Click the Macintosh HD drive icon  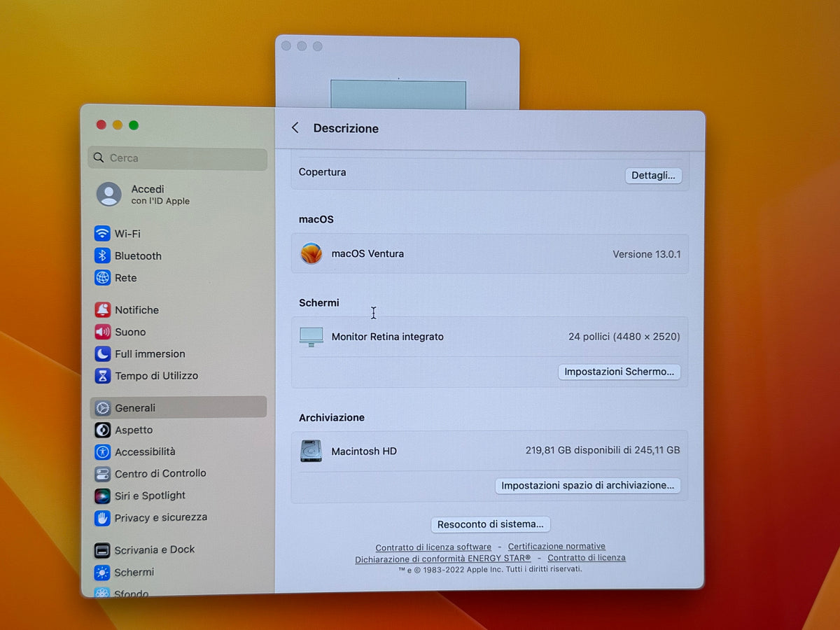pos(311,451)
